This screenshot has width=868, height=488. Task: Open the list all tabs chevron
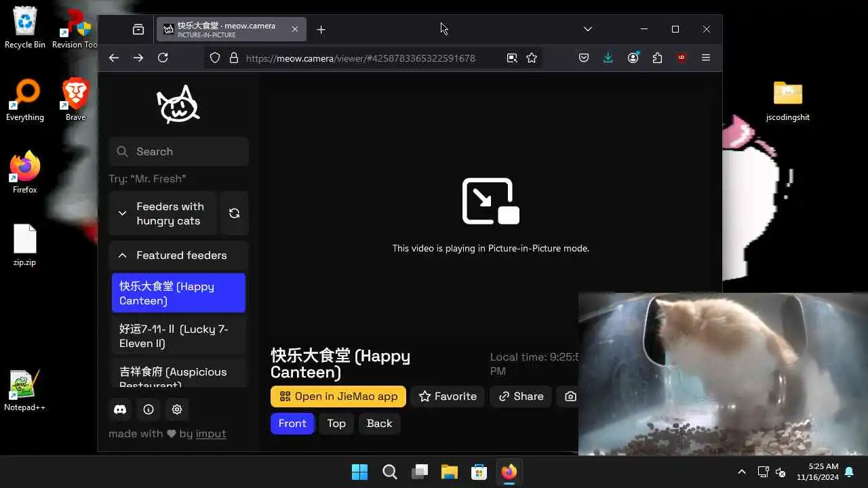point(588,29)
